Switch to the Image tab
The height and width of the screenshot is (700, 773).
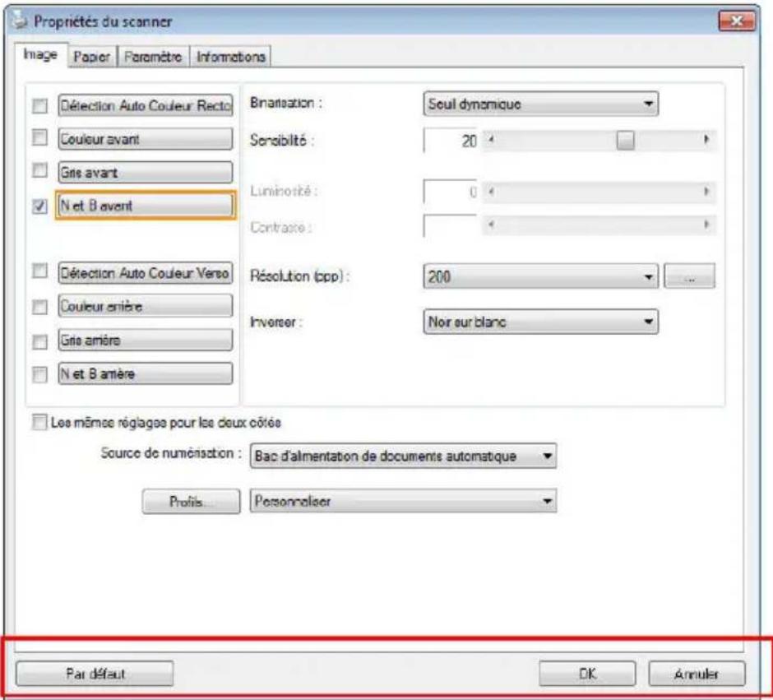(x=40, y=55)
